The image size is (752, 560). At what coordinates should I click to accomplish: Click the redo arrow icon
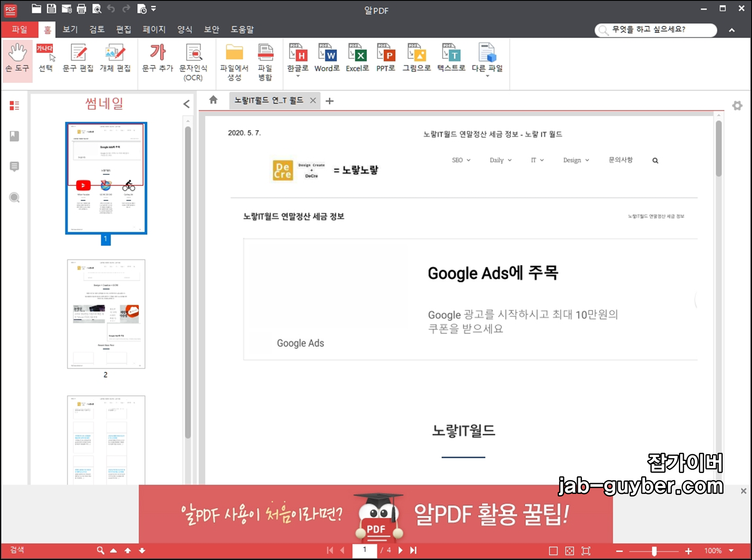click(x=126, y=8)
